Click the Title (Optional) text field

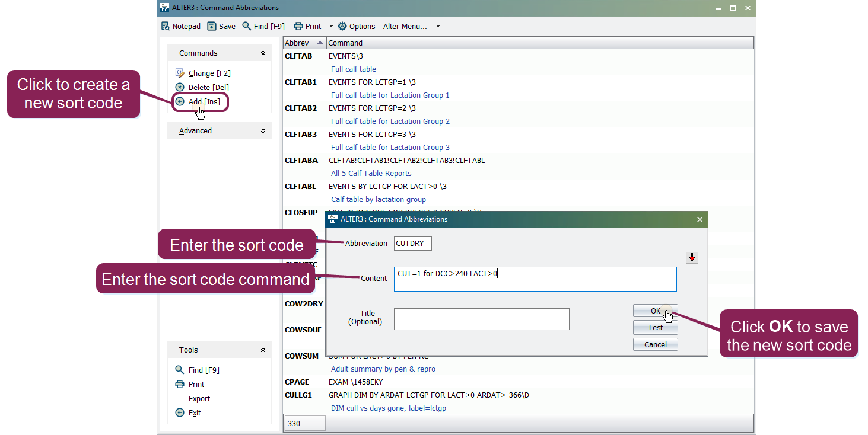(x=481, y=319)
